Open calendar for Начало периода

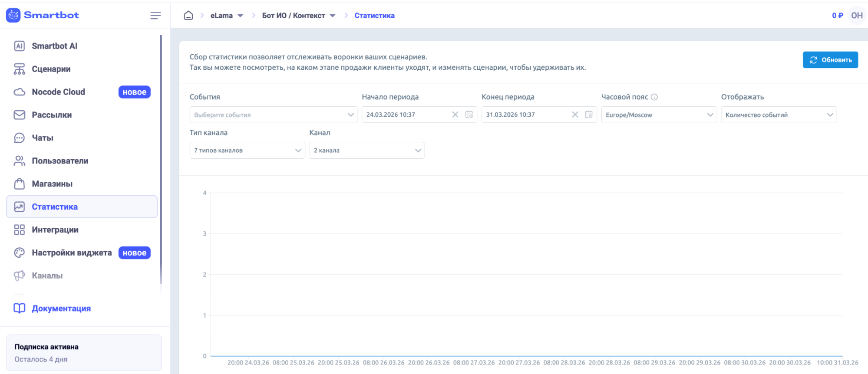pyautogui.click(x=469, y=115)
